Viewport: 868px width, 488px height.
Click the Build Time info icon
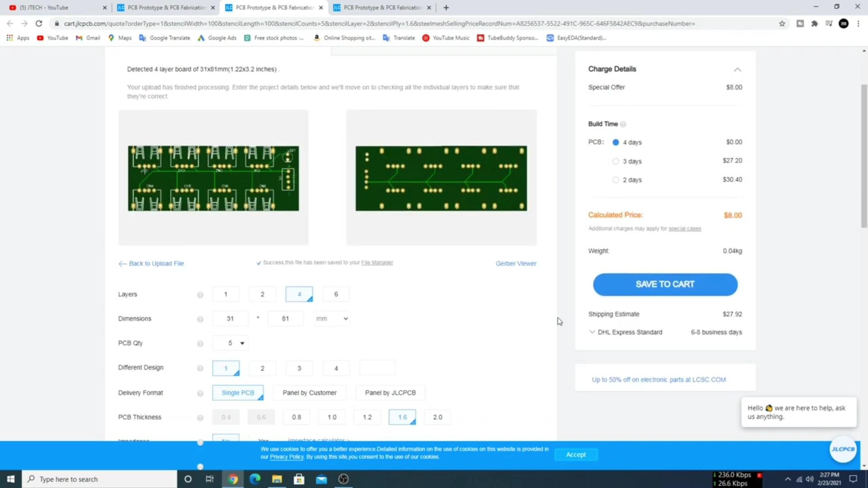pyautogui.click(x=623, y=124)
